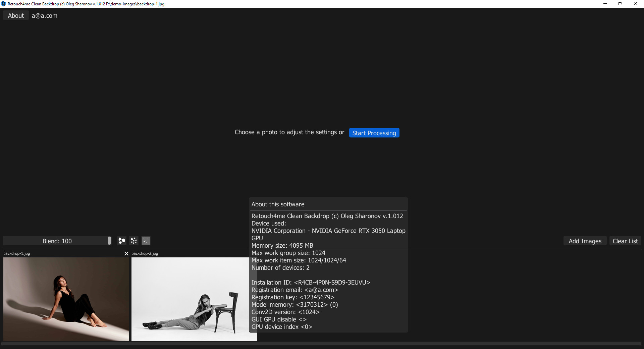Screen dimensions: 644x349
Task: Open the About menu
Action: (16, 16)
